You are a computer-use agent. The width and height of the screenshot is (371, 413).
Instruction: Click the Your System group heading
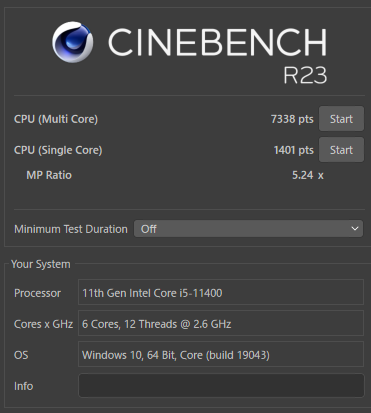(41, 264)
